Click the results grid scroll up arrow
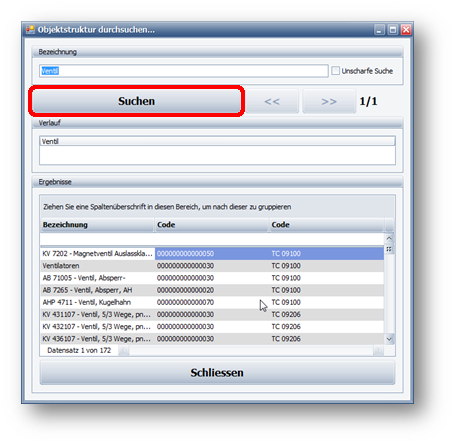Image resolution: width=456 pixels, height=446 pixels. point(389,238)
